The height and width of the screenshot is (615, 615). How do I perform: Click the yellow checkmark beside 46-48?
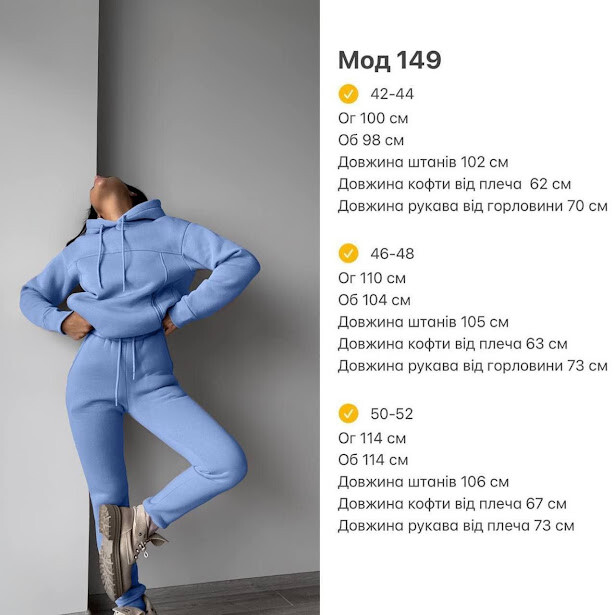point(348,253)
